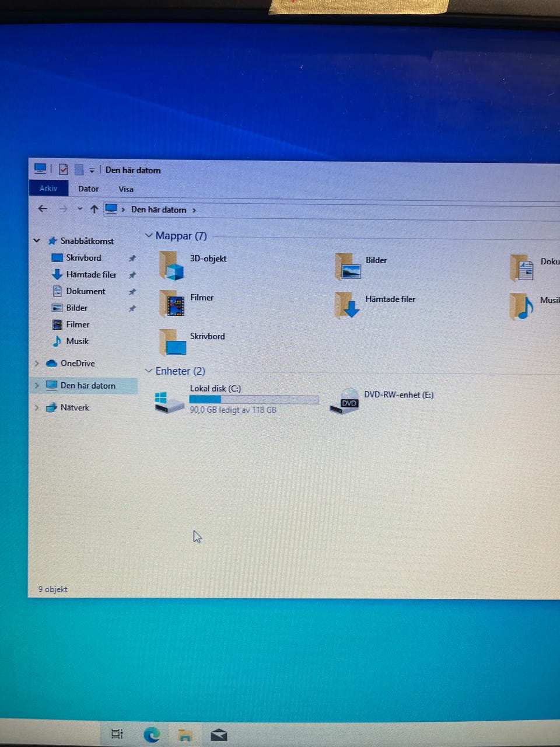Switch to the Visa ribbon tab

(x=126, y=189)
